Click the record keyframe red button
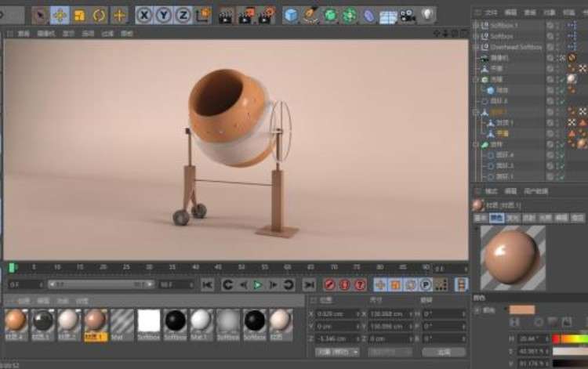Image resolution: width=588 pixels, height=369 pixels. pyautogui.click(x=330, y=284)
